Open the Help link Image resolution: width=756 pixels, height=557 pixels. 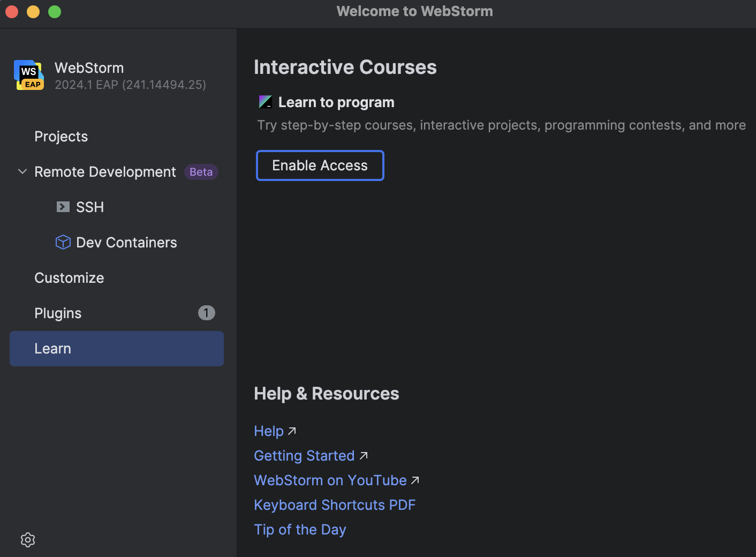(x=269, y=431)
